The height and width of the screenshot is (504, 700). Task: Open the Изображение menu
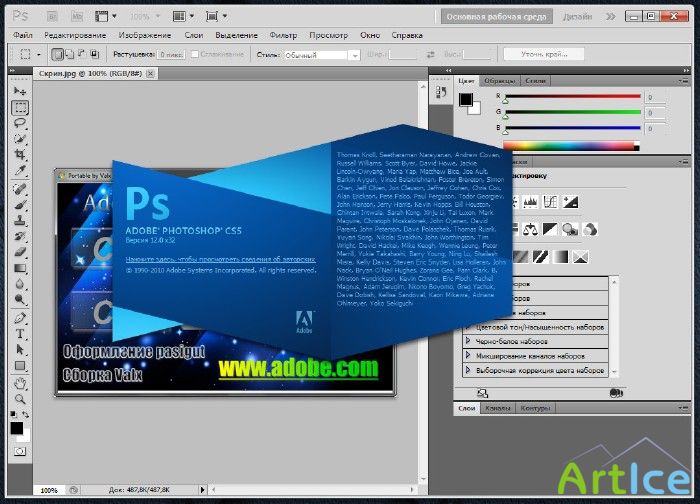click(145, 35)
